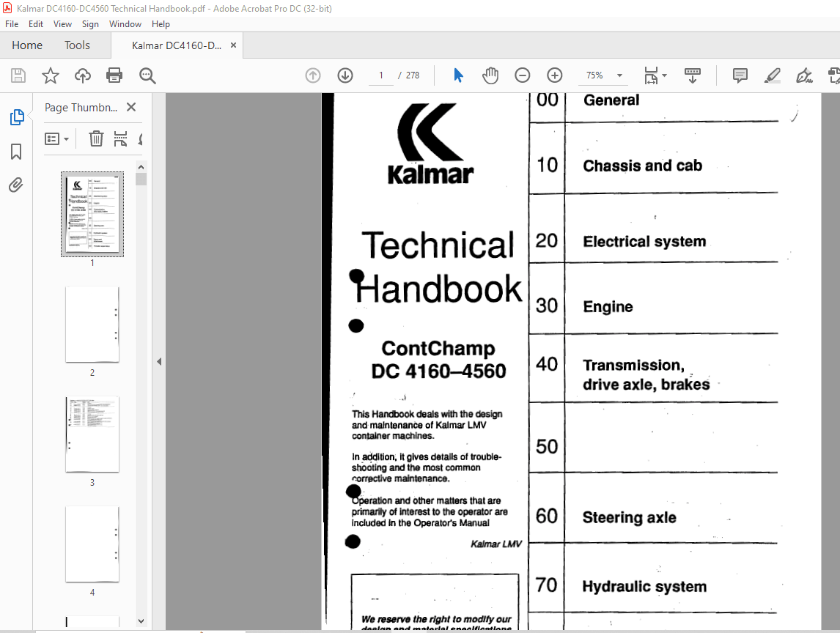Select the pointer selection tool
The height and width of the screenshot is (633, 840).
click(457, 75)
